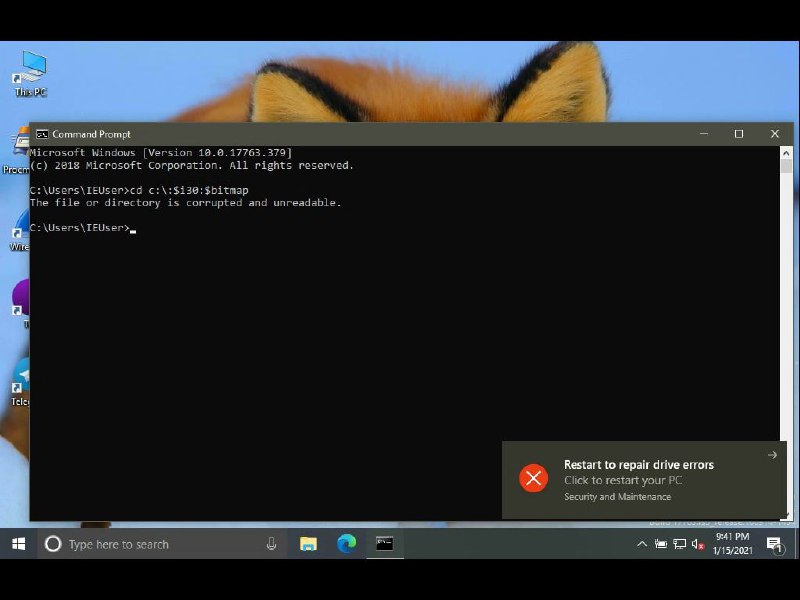The width and height of the screenshot is (800, 600).
Task: Open File Explorer from the taskbar
Action: (x=307, y=544)
